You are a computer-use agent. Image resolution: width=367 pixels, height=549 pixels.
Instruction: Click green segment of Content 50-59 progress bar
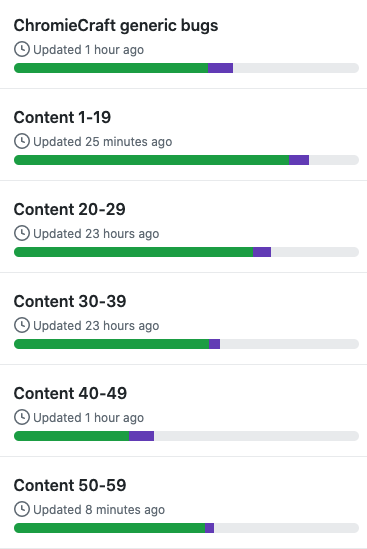[110, 528]
